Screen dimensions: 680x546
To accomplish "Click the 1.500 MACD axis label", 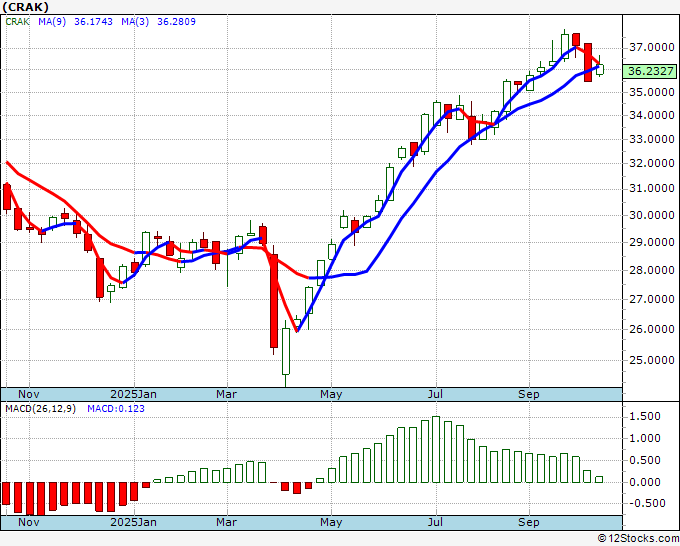I will pos(644,416).
